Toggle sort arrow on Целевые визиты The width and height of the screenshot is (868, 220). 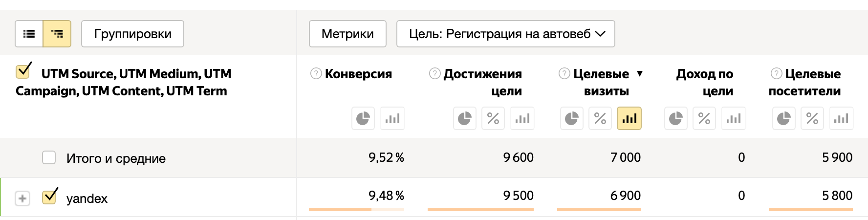point(640,74)
